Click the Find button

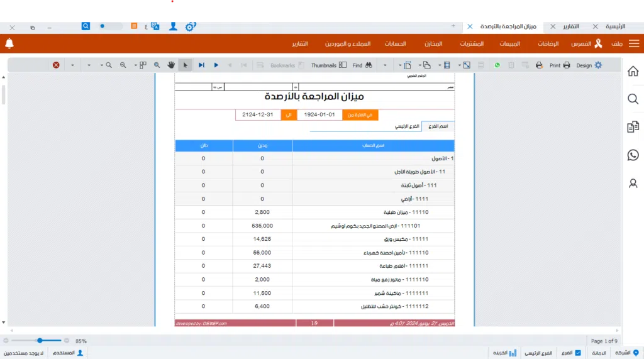point(362,65)
